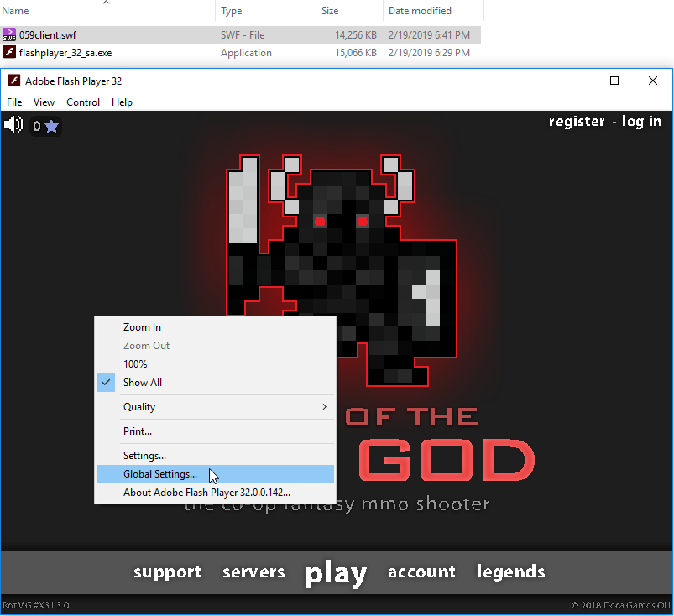
Task: Open the Control menu
Action: [83, 102]
